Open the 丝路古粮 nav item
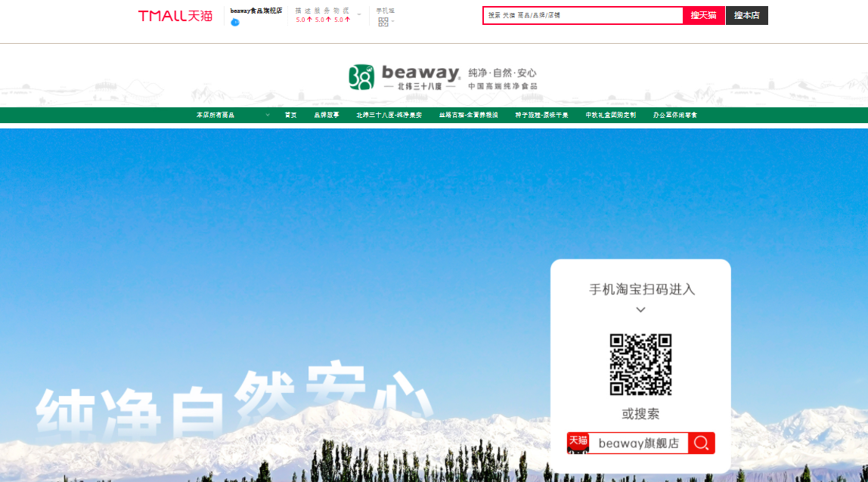 pos(468,115)
